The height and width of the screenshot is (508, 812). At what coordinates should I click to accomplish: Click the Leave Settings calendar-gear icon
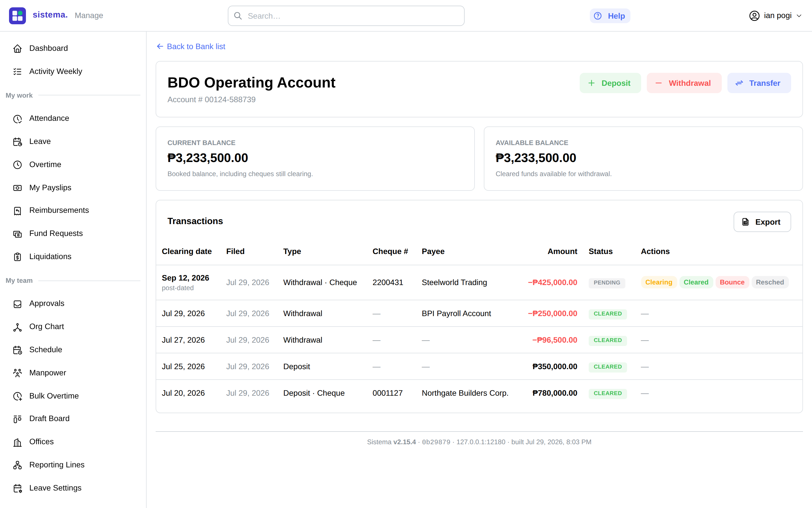[17, 488]
